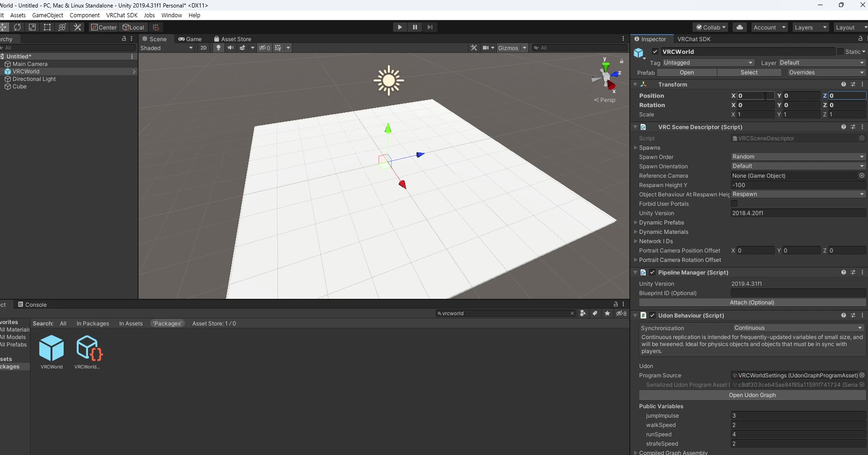868x455 pixels.
Task: Expand the Spawns list
Action: (x=636, y=147)
